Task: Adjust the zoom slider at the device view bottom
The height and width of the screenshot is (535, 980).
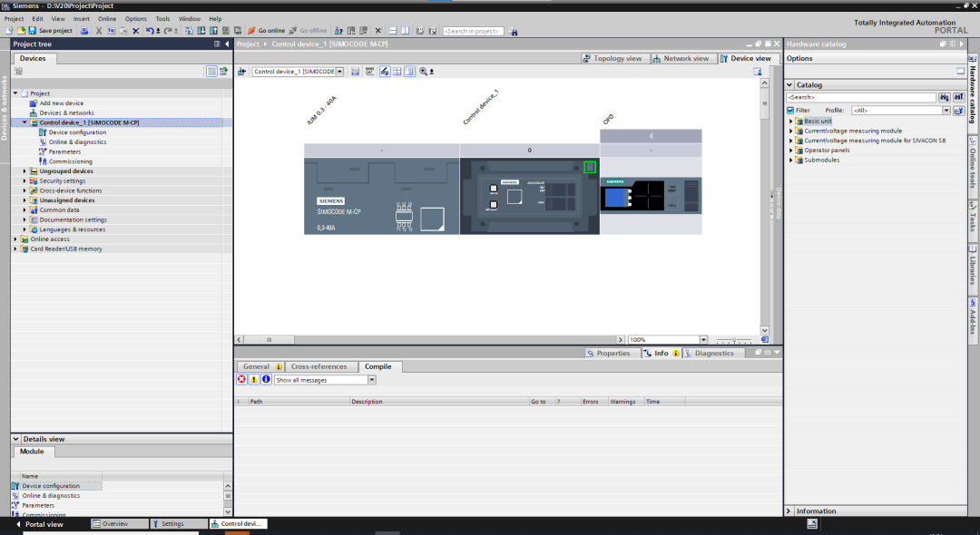Action: pos(734,340)
